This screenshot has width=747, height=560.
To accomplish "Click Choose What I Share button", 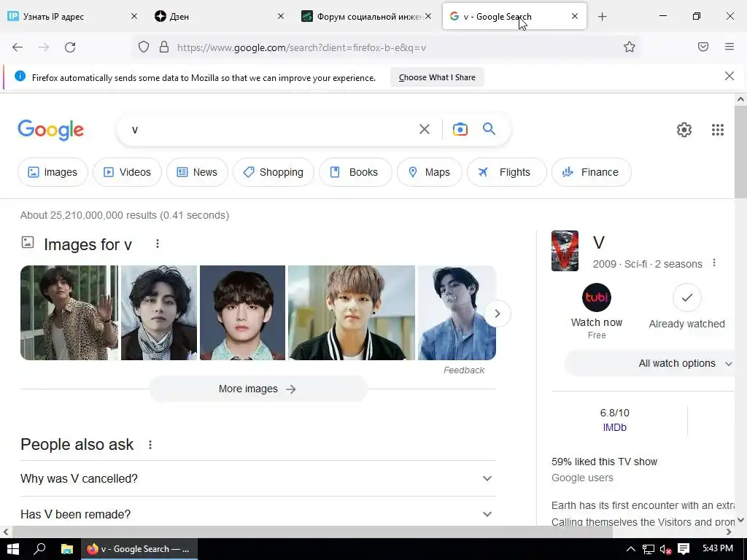I will (437, 77).
